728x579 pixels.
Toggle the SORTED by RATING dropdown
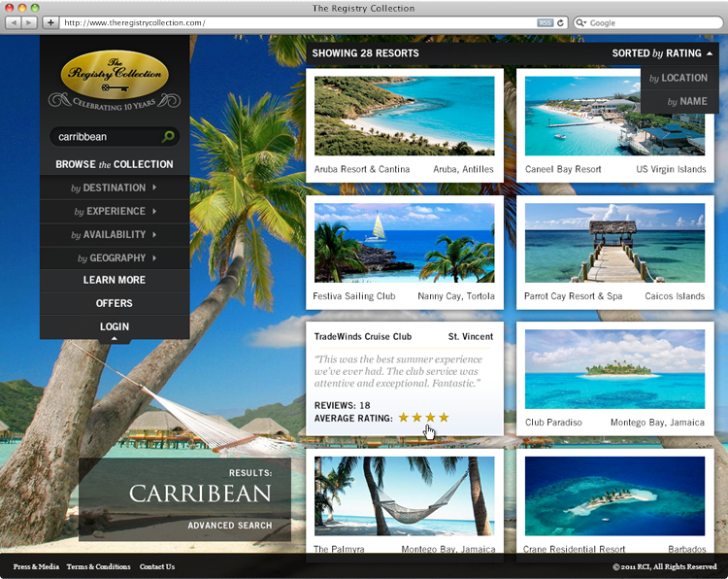click(x=662, y=53)
